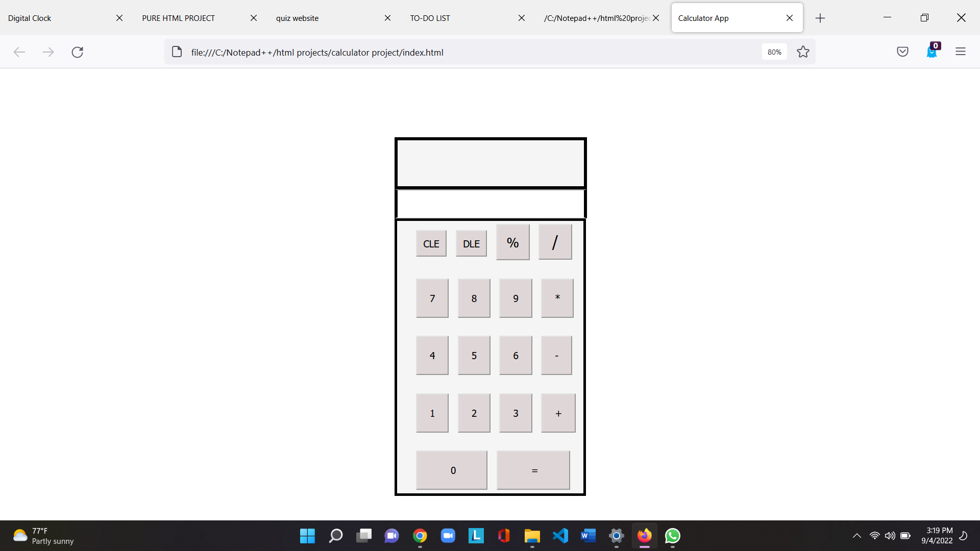Viewport: 980px width, 551px height.
Task: Close the quiz website tab
Action: (387, 18)
